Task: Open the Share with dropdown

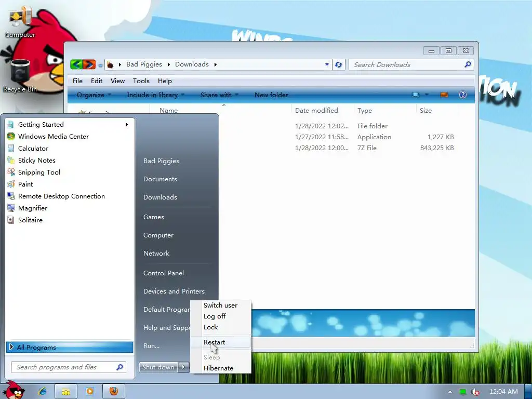Action: [x=220, y=95]
